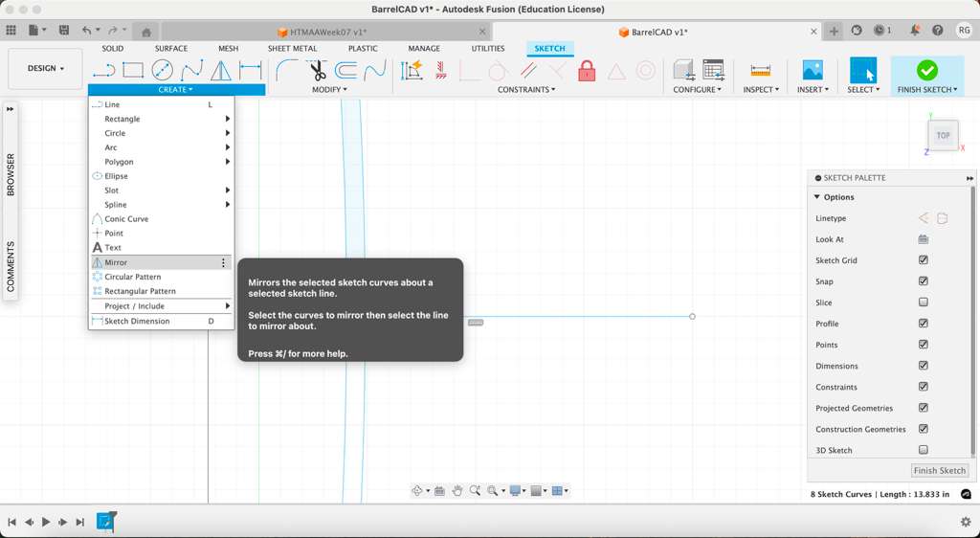Click the green Finish Sketch checkmark
This screenshot has width=980, height=538.
(926, 70)
